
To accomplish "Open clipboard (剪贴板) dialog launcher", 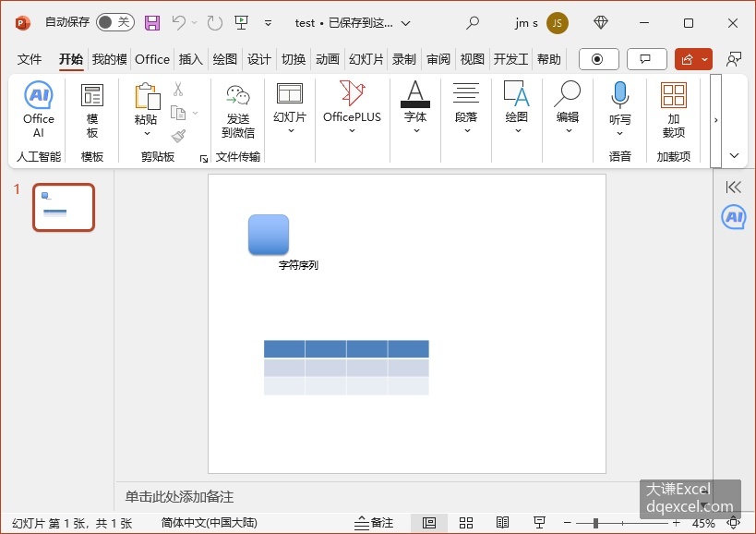I will coord(204,159).
